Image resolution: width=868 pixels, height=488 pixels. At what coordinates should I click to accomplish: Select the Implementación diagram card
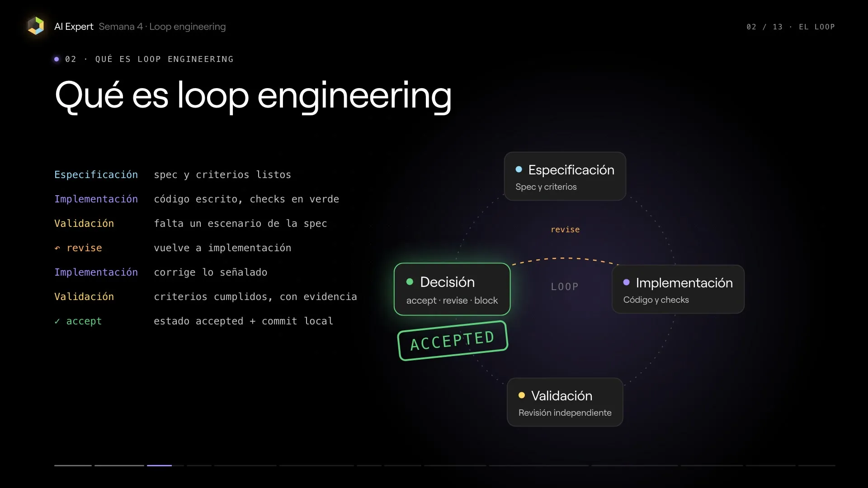point(678,289)
